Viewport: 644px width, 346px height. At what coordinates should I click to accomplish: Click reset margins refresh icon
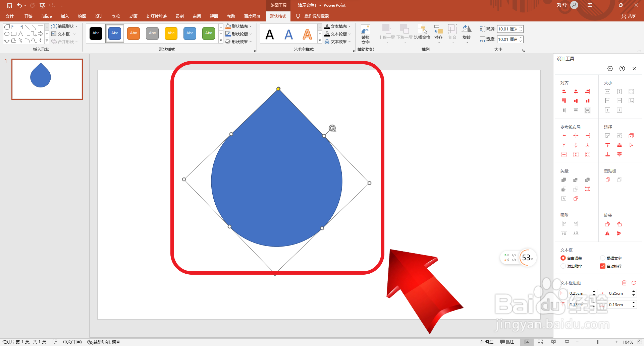pos(634,283)
